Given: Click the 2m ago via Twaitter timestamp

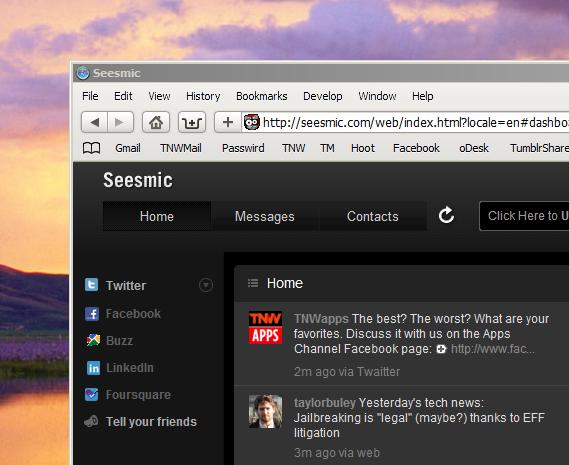Looking at the screenshot, I should coord(347,372).
